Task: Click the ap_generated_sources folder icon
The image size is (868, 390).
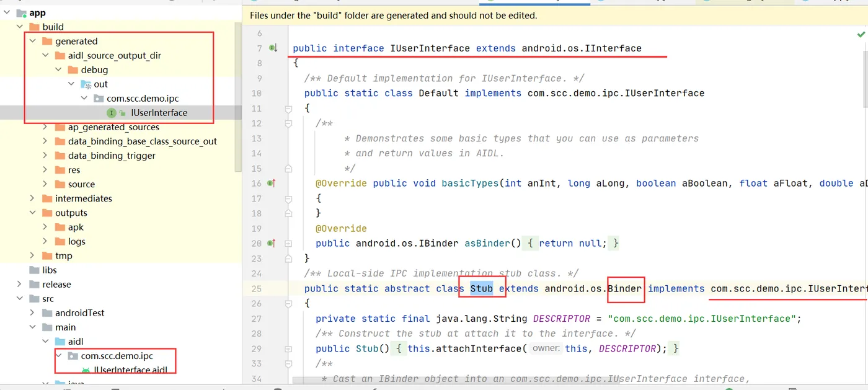Action: tap(60, 126)
